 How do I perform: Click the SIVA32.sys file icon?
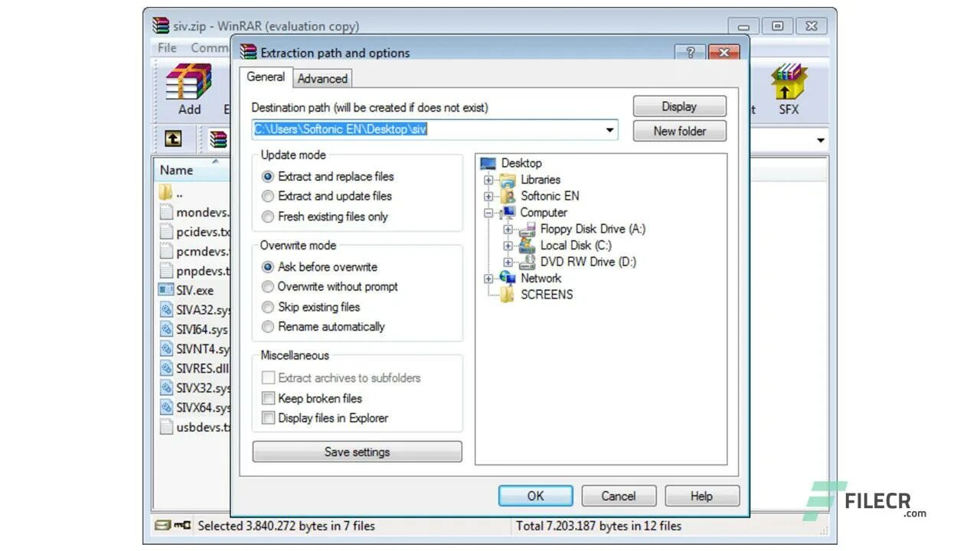point(165,310)
